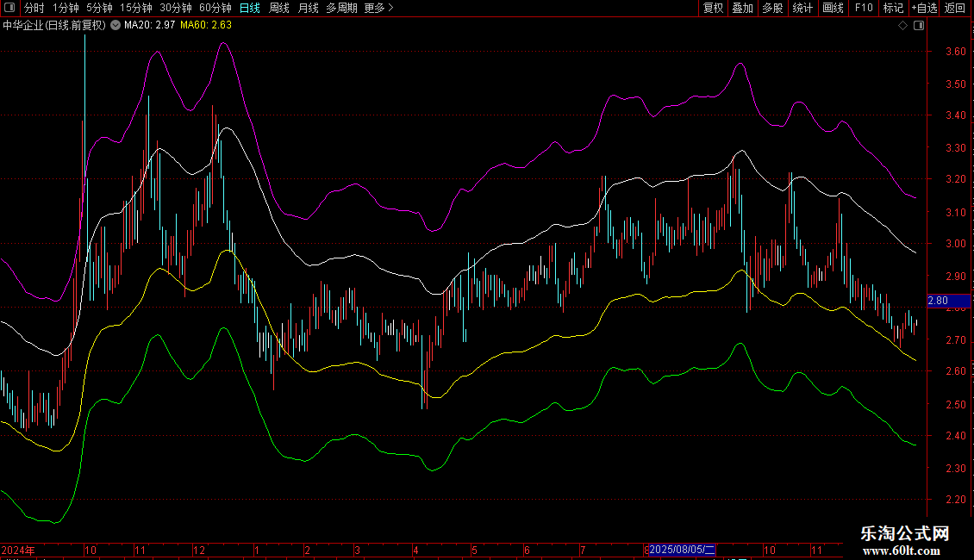
Task: Switch to the 月线 monthly tab
Action: [308, 8]
